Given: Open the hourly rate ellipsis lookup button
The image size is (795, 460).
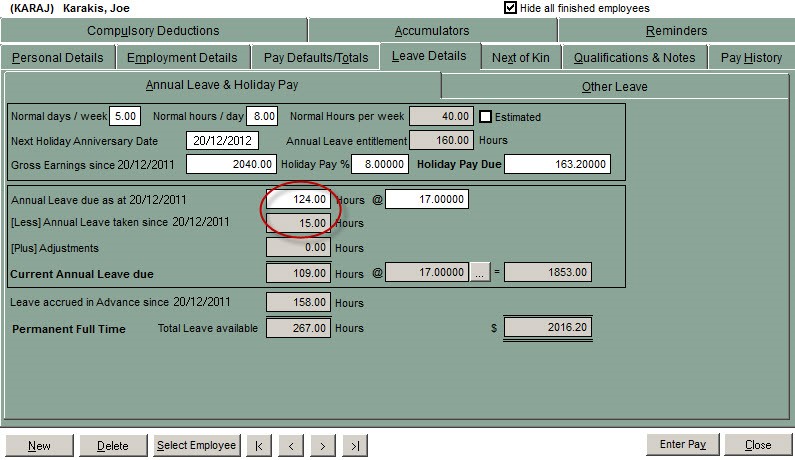Looking at the screenshot, I should click(481, 272).
